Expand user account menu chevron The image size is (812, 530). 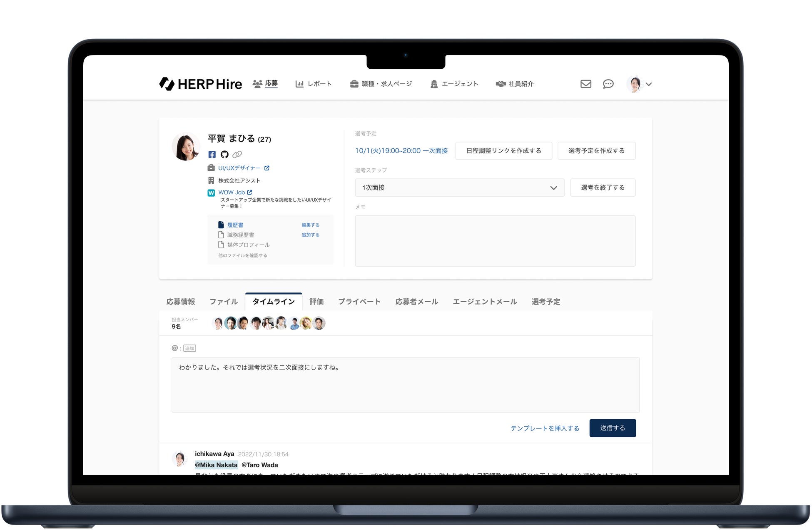[x=649, y=84]
